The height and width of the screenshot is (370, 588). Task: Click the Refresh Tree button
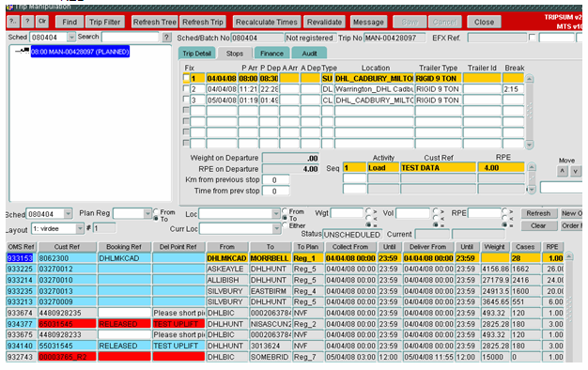pos(155,23)
